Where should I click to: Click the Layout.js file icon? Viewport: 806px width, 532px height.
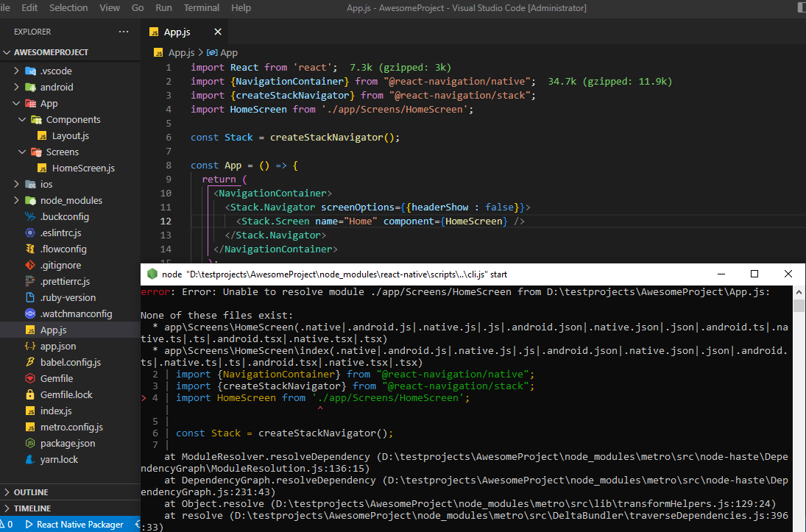point(42,135)
